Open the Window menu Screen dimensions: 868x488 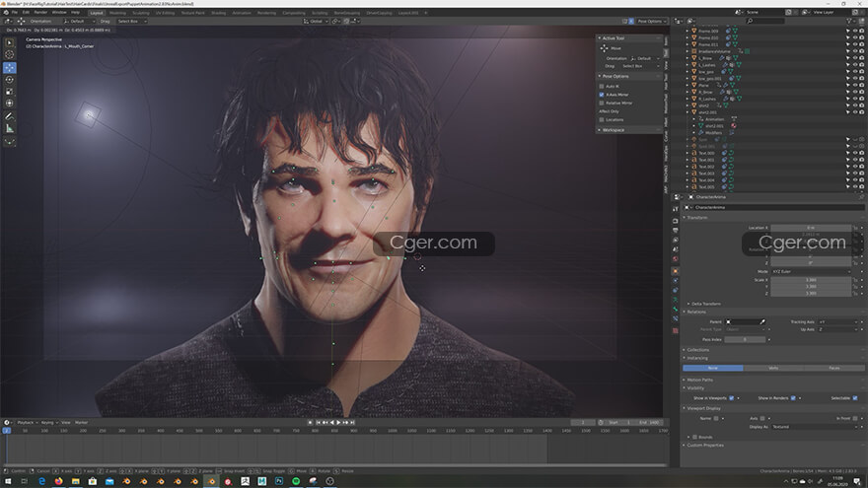58,12
